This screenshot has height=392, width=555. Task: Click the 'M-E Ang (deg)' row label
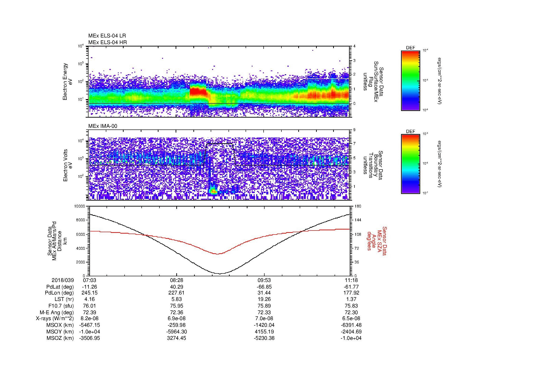(57, 313)
